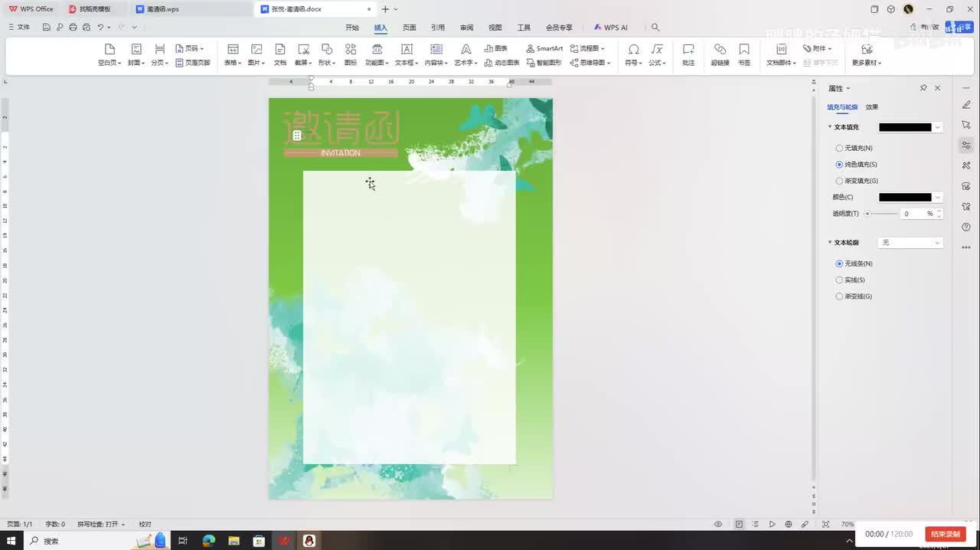
Task: Insert a text box (文本框)
Action: tap(407, 54)
